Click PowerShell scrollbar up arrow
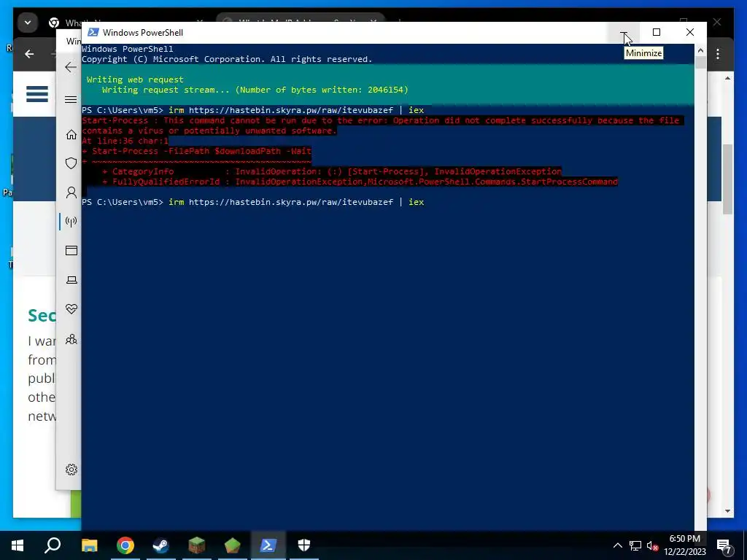The height and width of the screenshot is (560, 747). coord(700,50)
